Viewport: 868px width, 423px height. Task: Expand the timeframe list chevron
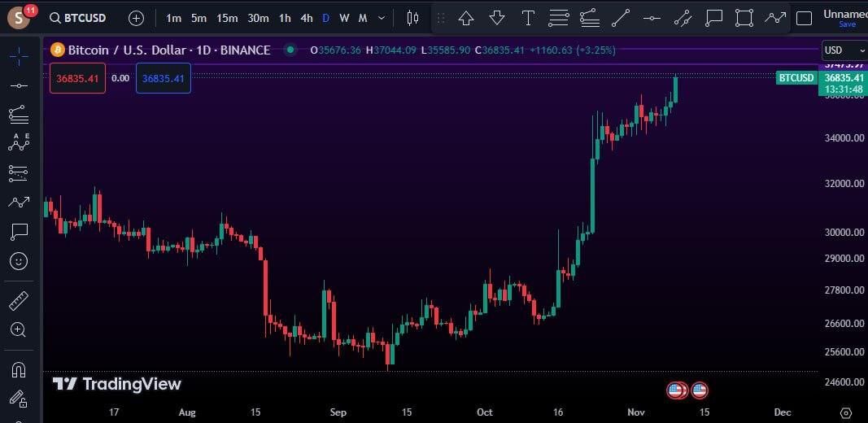tap(382, 18)
